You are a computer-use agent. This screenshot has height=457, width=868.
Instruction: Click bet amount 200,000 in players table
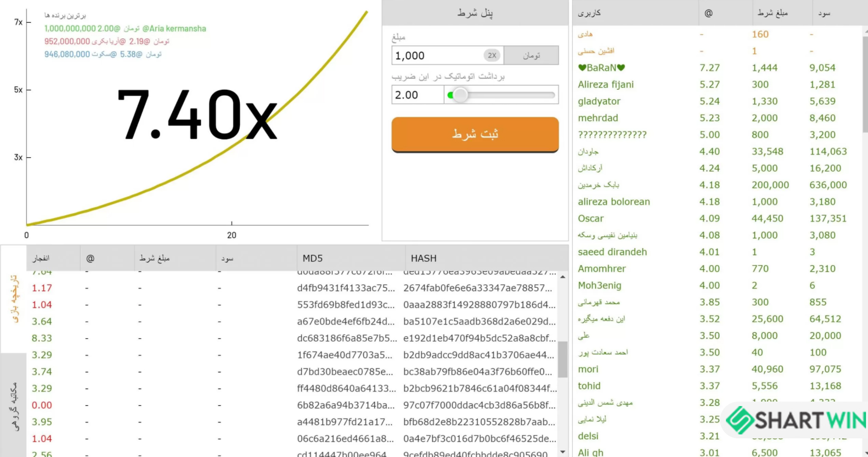pos(770,185)
